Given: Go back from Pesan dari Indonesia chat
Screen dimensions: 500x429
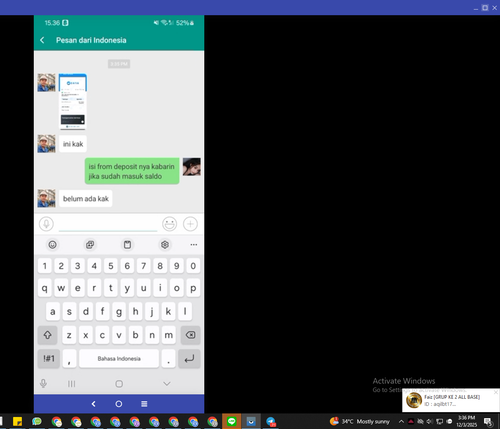Looking at the screenshot, I should point(42,40).
